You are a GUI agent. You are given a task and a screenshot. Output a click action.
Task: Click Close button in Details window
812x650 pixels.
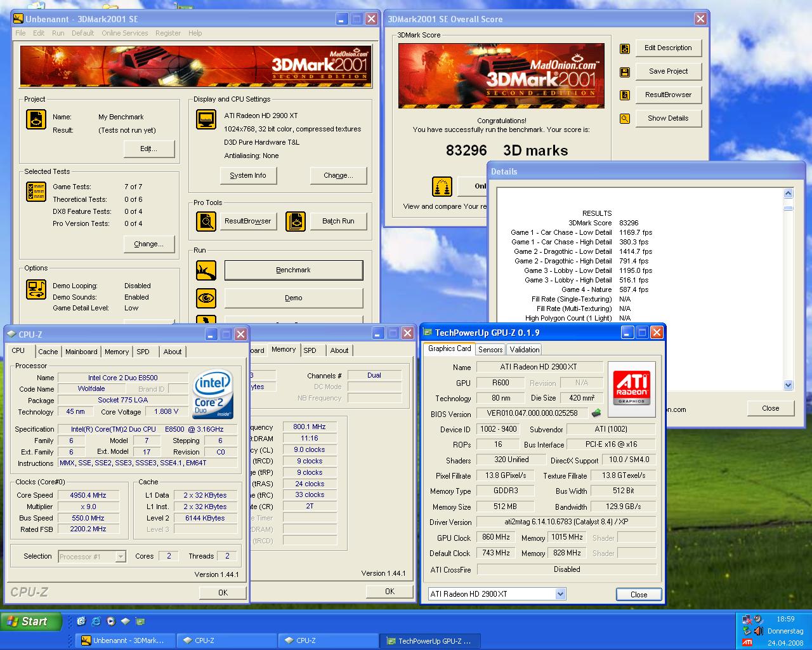point(770,408)
